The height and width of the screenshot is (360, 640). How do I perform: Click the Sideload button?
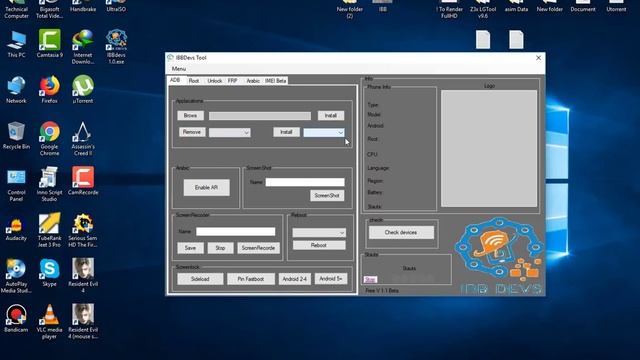pyautogui.click(x=200, y=279)
